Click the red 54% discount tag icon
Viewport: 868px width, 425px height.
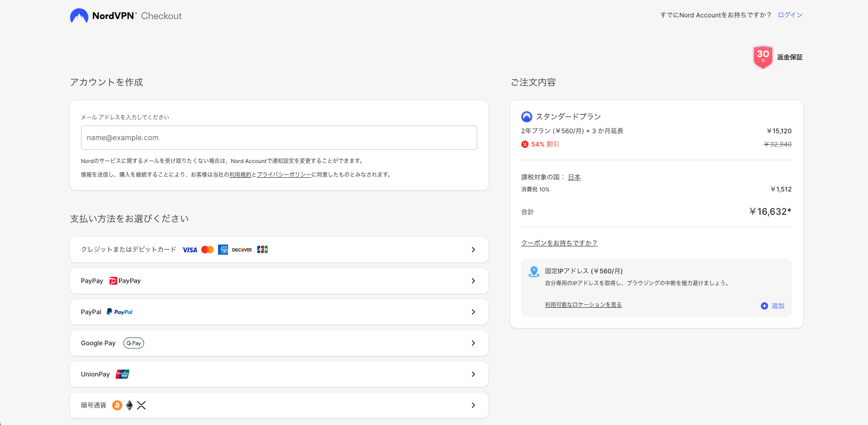(x=525, y=144)
